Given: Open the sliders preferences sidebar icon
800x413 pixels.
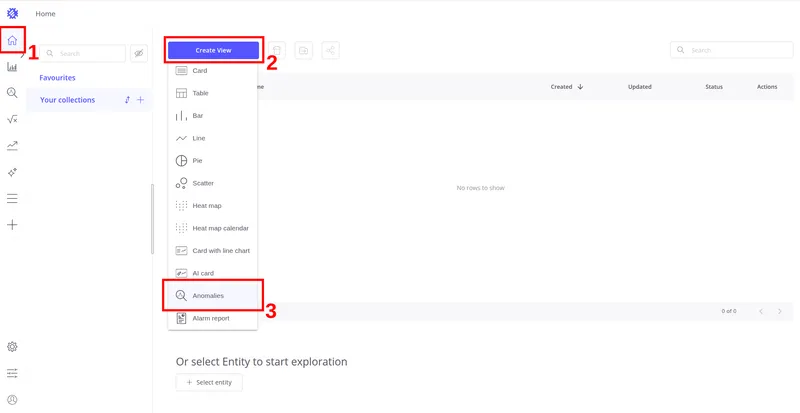Looking at the screenshot, I should coord(12,373).
